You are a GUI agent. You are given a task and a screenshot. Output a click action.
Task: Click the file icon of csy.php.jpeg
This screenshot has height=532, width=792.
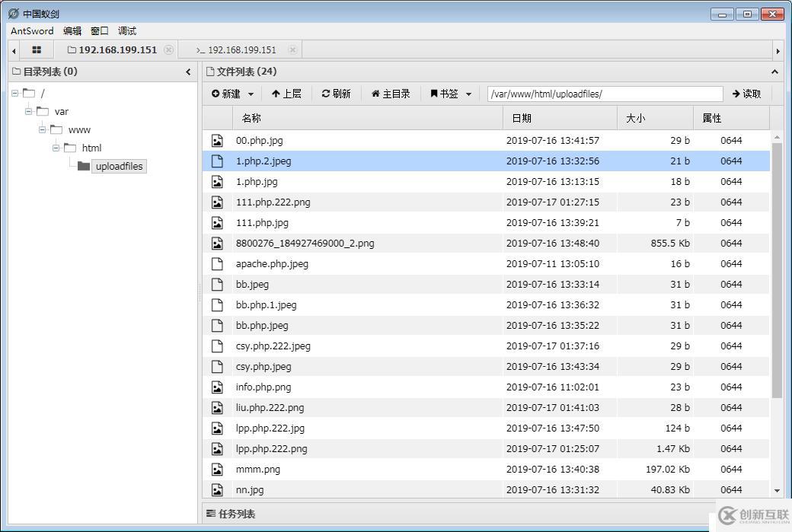[x=217, y=366]
